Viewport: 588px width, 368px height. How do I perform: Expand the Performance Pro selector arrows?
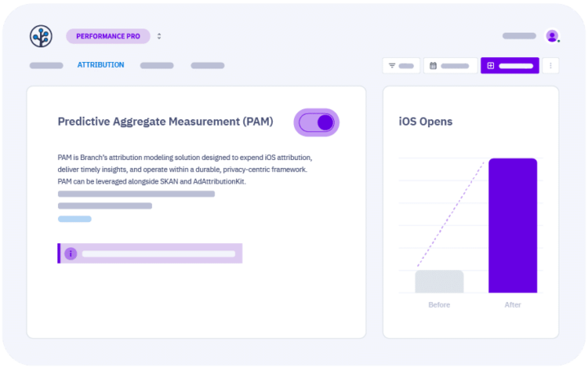[159, 37]
